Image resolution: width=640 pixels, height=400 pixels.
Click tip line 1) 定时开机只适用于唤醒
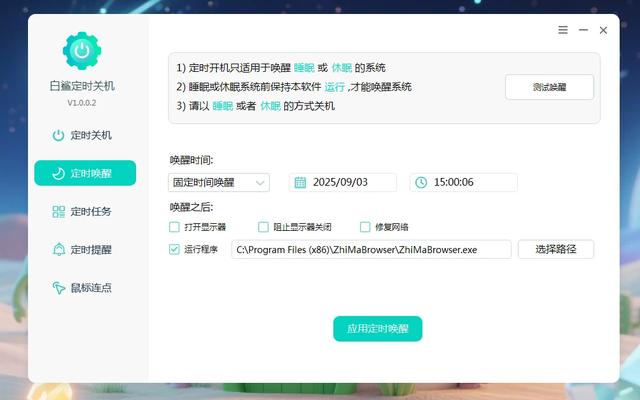[x=281, y=68]
